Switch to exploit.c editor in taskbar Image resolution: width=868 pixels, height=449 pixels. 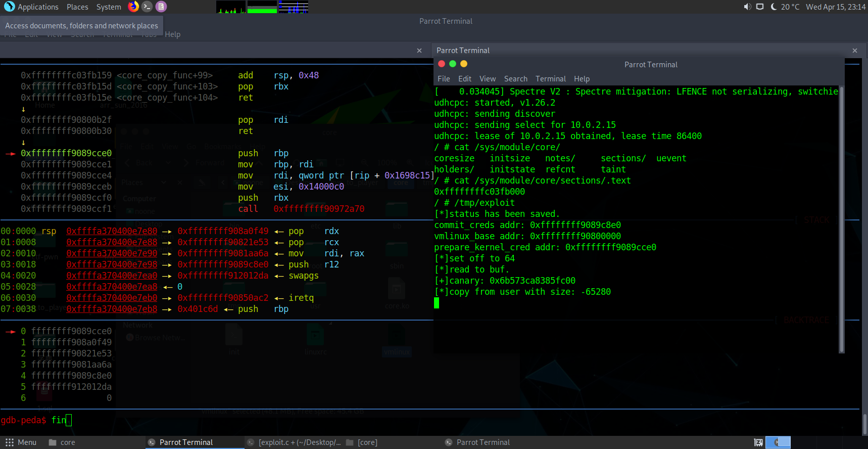pyautogui.click(x=294, y=442)
